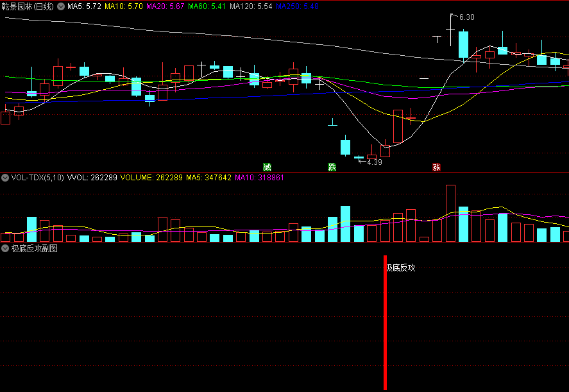Open the 极底反攻副图 indicator dropdown
Image resolution: width=569 pixels, height=392 pixels.
pos(5,249)
